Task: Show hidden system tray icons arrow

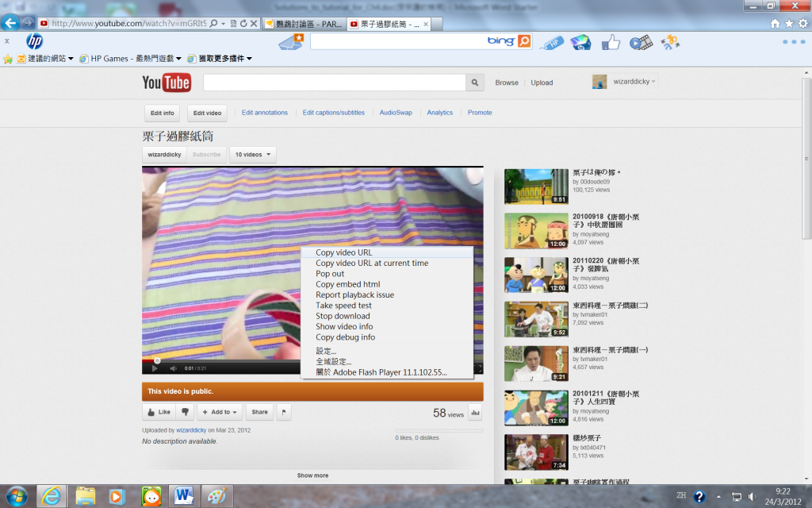Action: (718, 497)
